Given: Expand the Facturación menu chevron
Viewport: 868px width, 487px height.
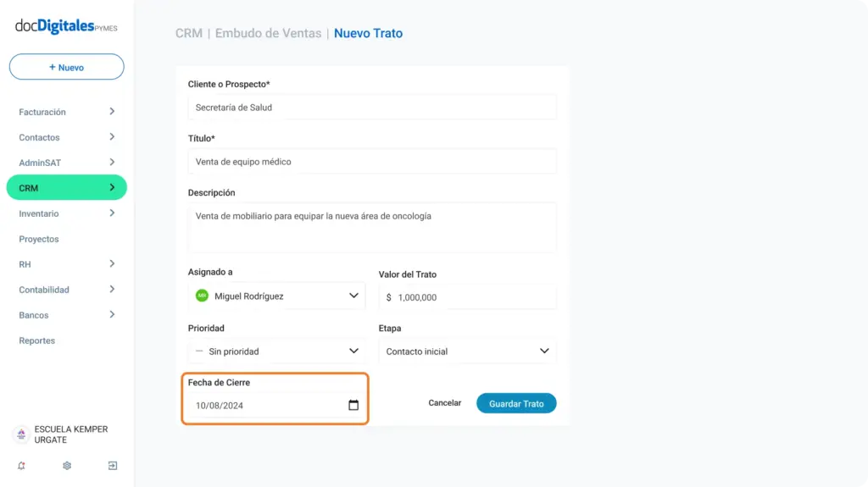Looking at the screenshot, I should point(112,112).
